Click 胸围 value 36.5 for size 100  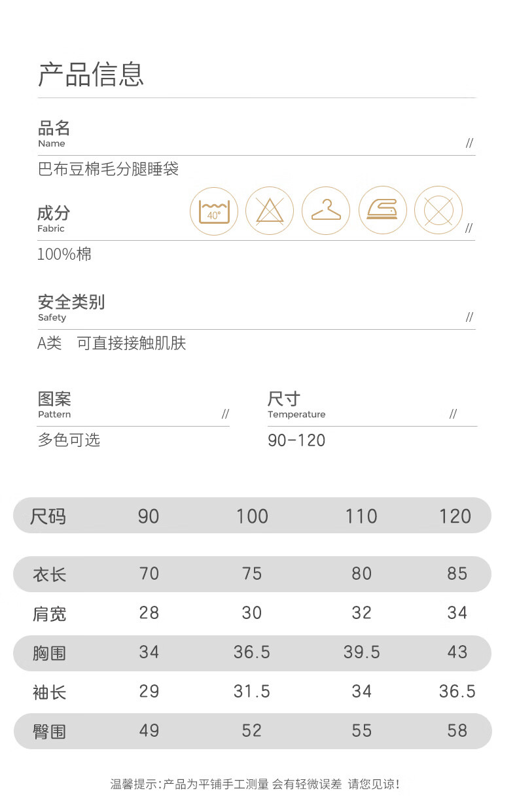252,652
